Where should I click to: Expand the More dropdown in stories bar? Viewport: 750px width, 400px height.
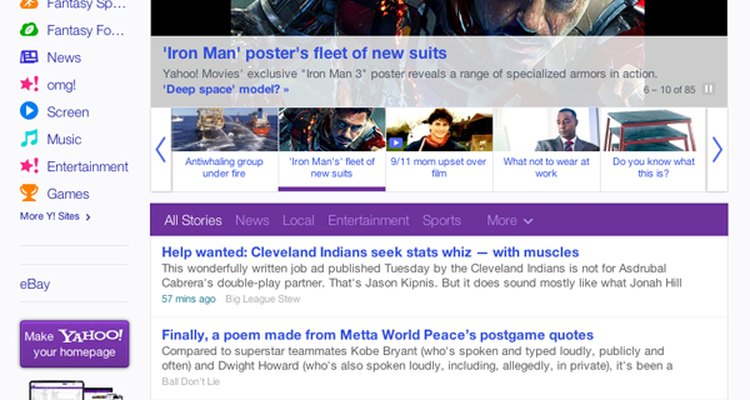coord(509,220)
